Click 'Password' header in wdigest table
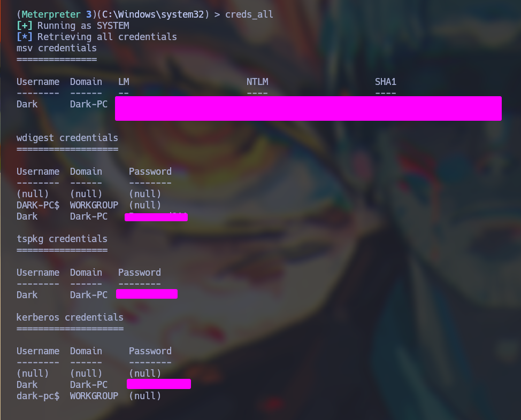 click(x=150, y=172)
